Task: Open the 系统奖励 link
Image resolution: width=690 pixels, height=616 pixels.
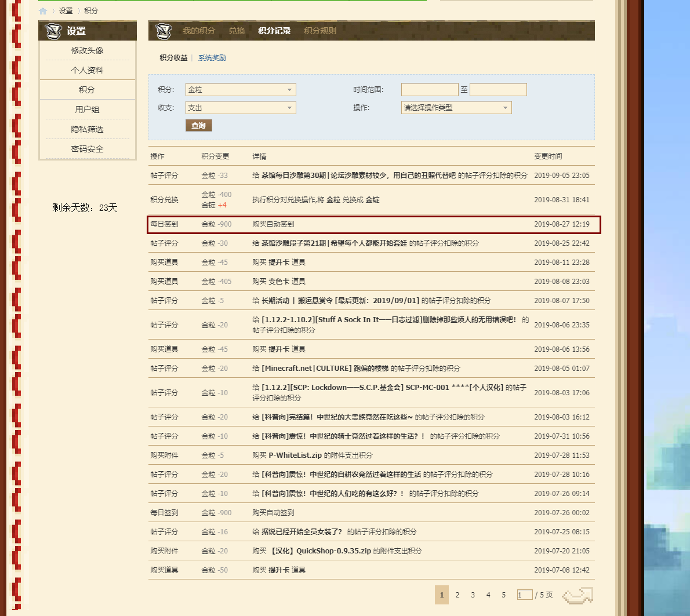Action: [212, 58]
